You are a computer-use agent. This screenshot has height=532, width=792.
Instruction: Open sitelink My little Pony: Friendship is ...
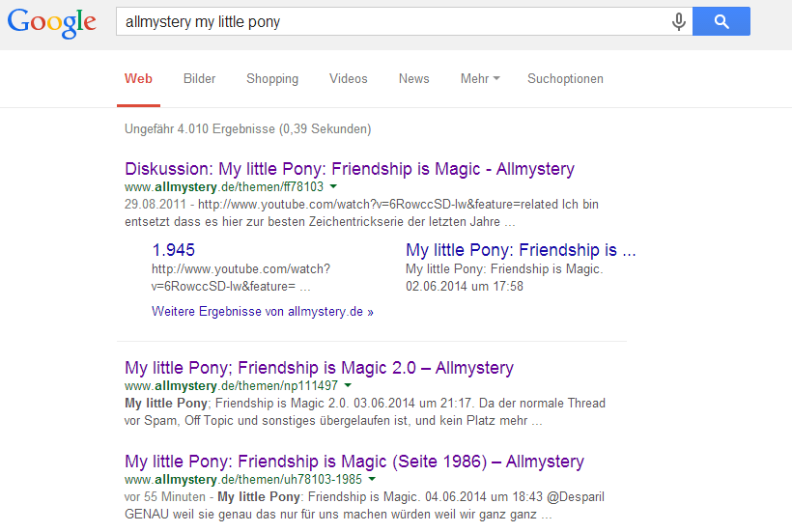(521, 250)
